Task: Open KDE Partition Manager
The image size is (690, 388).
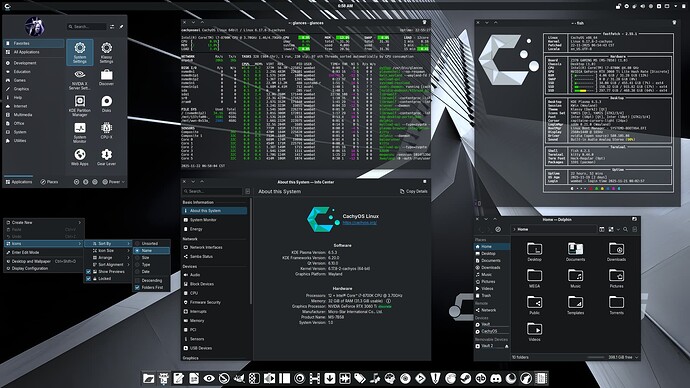Action: pyautogui.click(x=80, y=106)
